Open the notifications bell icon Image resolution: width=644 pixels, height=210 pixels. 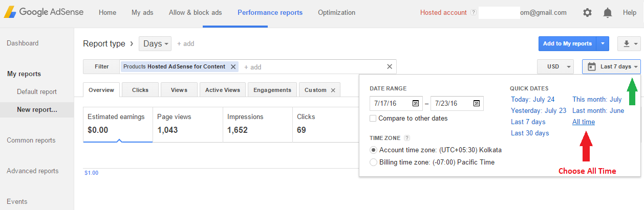608,12
